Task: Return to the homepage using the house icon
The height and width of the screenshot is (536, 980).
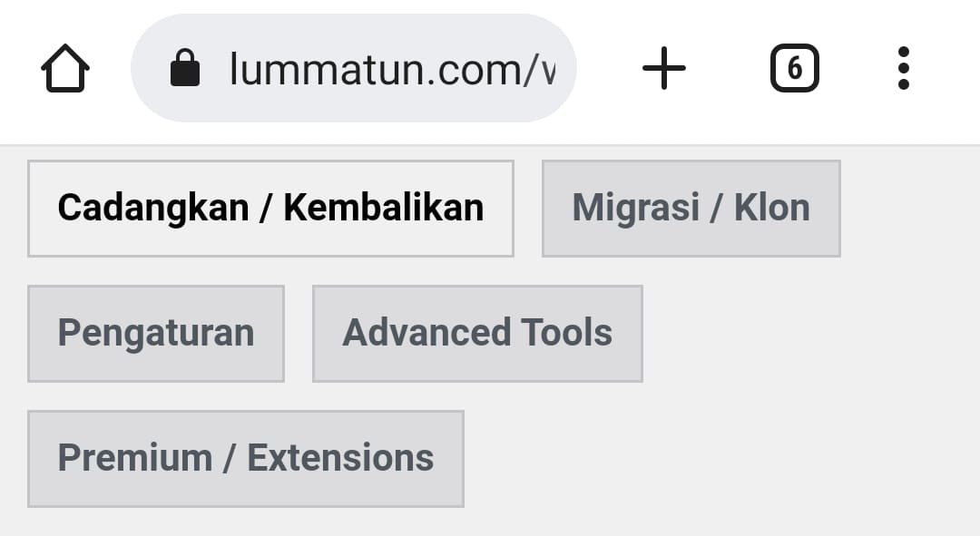Action: click(x=65, y=68)
